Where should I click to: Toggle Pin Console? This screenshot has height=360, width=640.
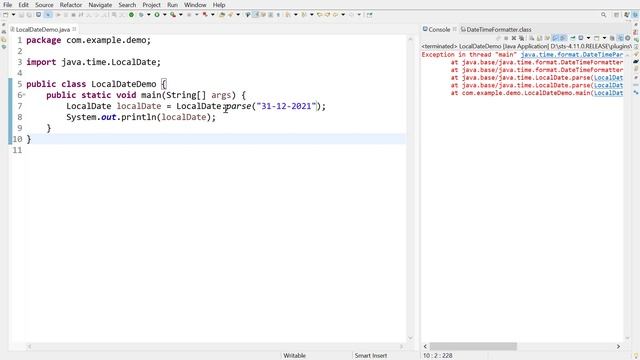pos(573,38)
